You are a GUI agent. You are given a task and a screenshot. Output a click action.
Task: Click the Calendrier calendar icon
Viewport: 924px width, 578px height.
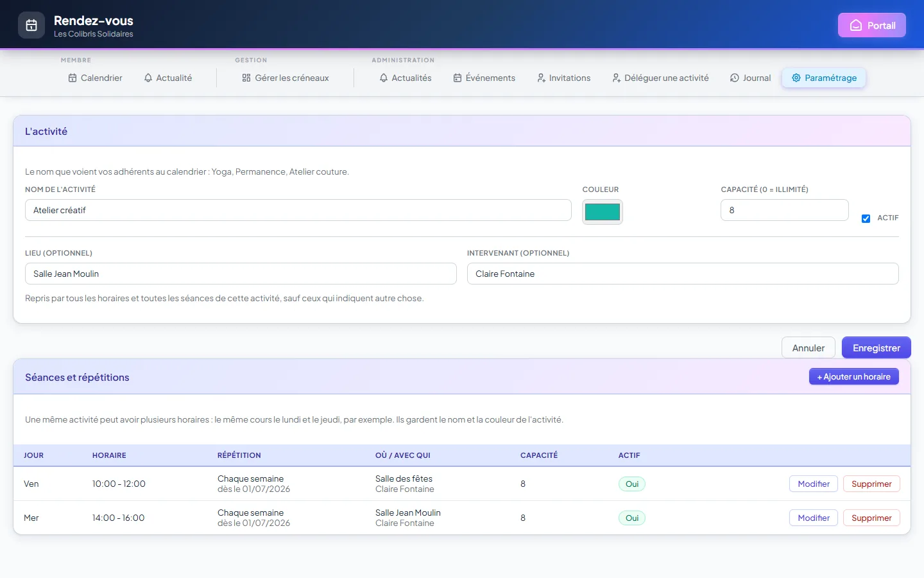(x=73, y=78)
